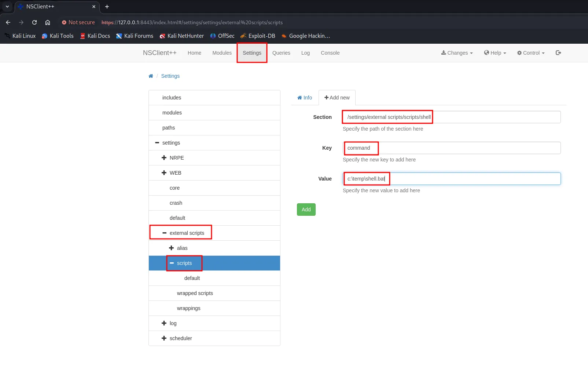The image size is (588, 375).
Task: Expand the NRPE tree node
Action: pos(164,158)
